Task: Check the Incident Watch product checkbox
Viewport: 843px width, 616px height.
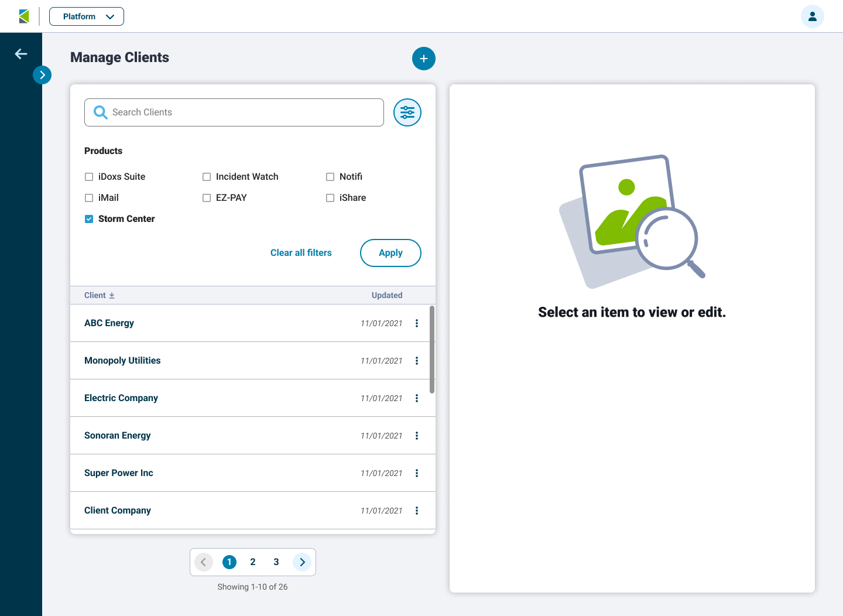Action: tap(207, 177)
